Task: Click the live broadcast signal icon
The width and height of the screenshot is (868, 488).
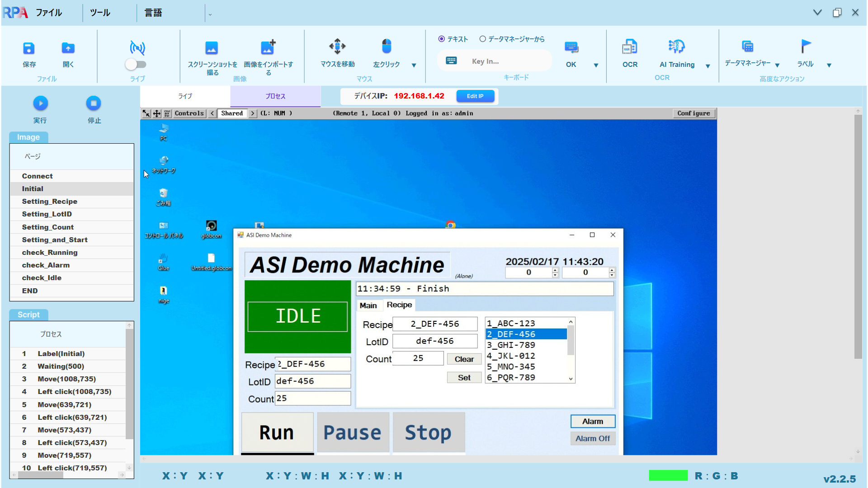Action: [x=137, y=47]
